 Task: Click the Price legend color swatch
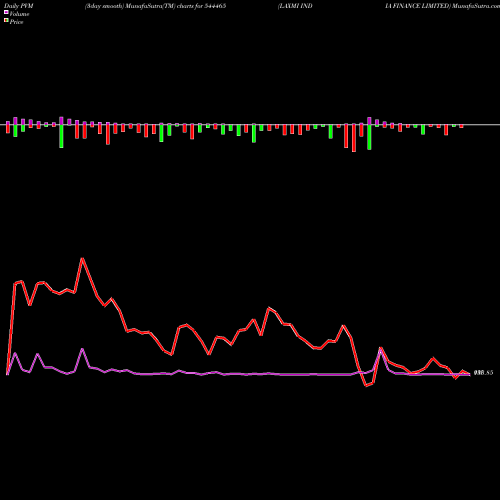click(x=6, y=21)
